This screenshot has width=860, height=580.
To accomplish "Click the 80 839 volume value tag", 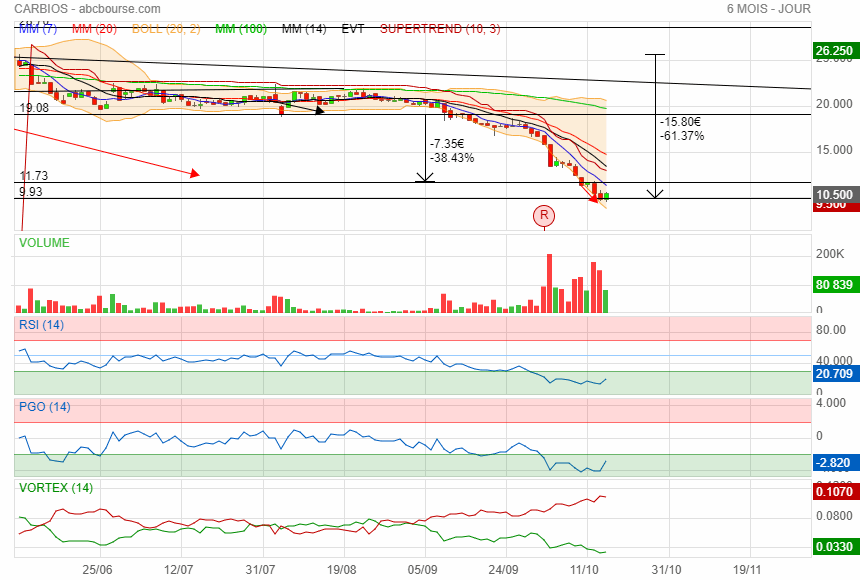I will (x=834, y=285).
